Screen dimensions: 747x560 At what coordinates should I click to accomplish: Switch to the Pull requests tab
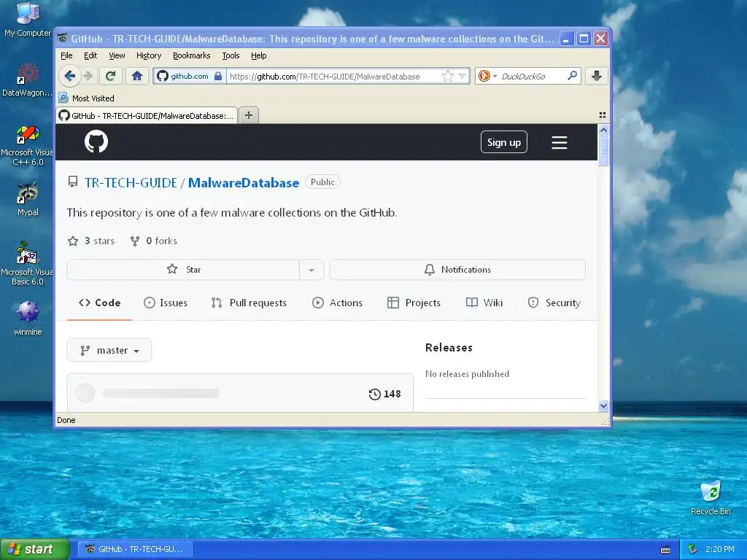249,303
